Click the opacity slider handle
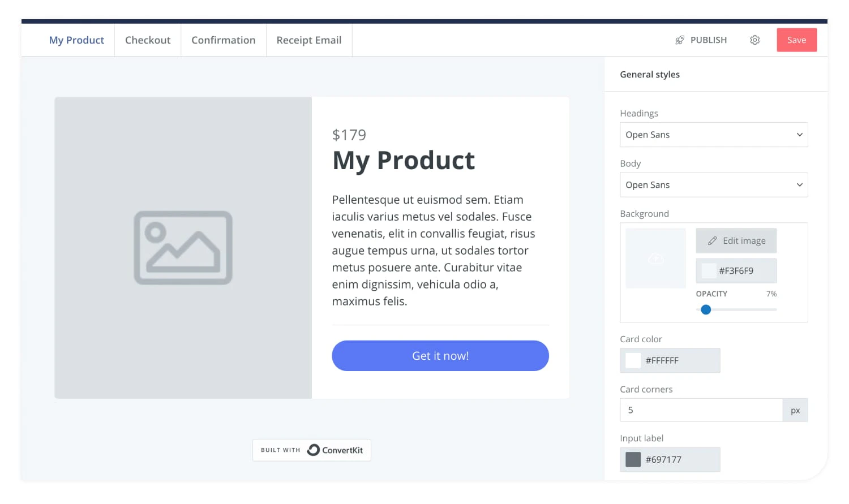Viewport: 849px width, 504px height. (x=706, y=309)
